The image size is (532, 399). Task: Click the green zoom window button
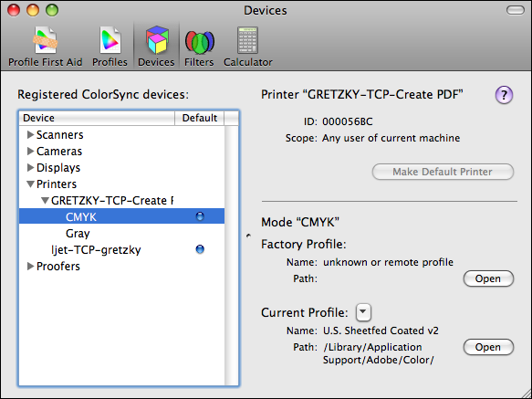coord(52,10)
